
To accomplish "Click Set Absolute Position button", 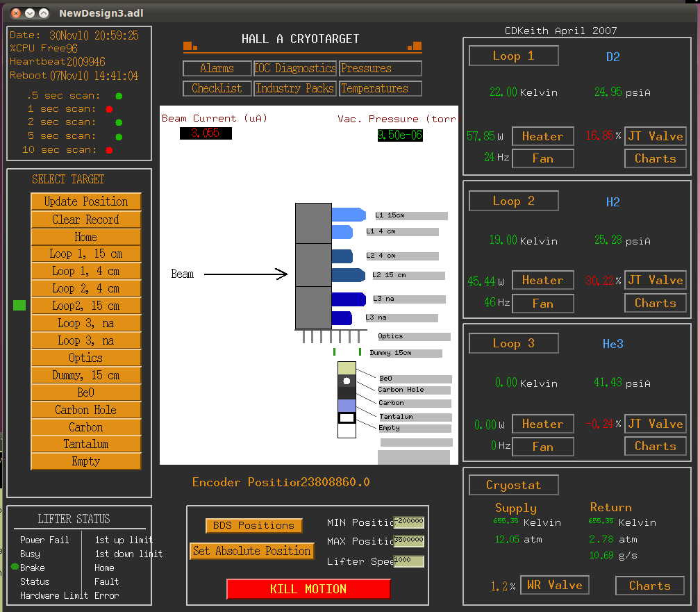I will [x=252, y=551].
